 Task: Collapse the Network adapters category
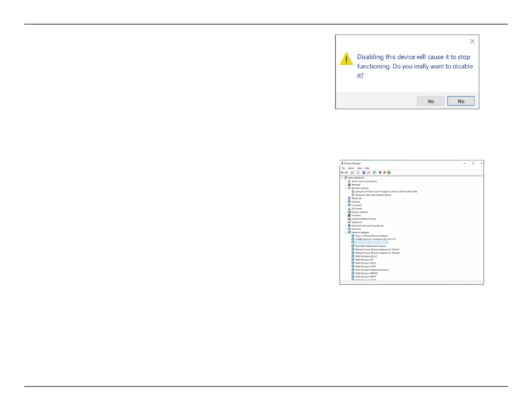(x=345, y=232)
